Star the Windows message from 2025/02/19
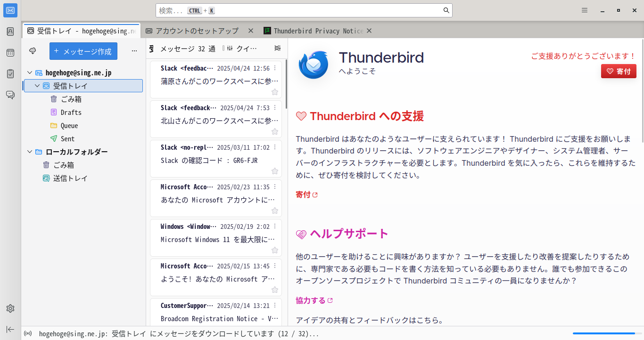The height and width of the screenshot is (340, 644). pos(275,250)
